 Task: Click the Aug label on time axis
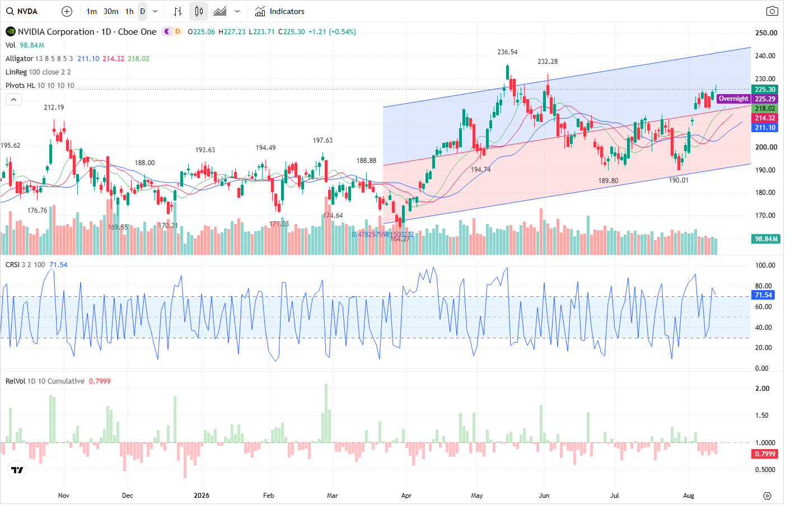pos(689,496)
